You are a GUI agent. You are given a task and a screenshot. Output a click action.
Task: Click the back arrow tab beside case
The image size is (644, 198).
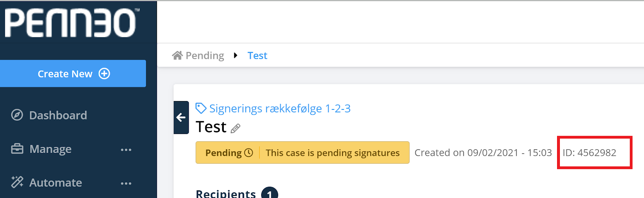181,118
